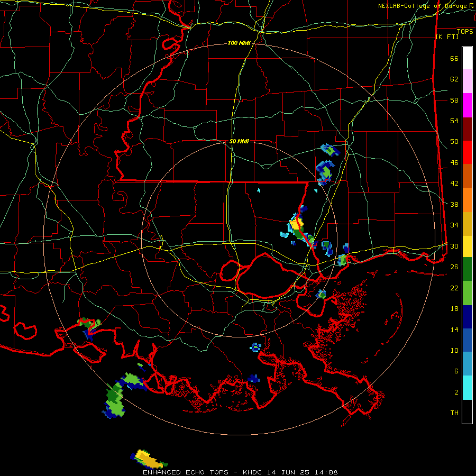
Task: Click the '30' legend value
Action: click(x=454, y=246)
